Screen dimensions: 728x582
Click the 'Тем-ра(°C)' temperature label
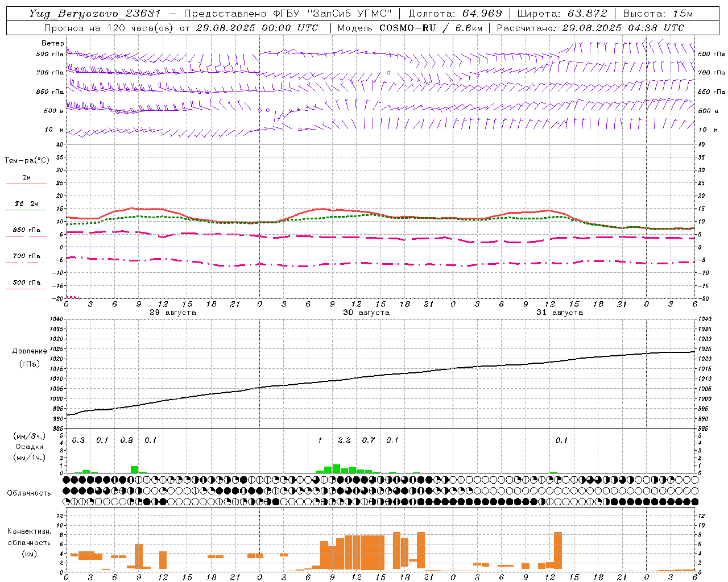pyautogui.click(x=27, y=161)
